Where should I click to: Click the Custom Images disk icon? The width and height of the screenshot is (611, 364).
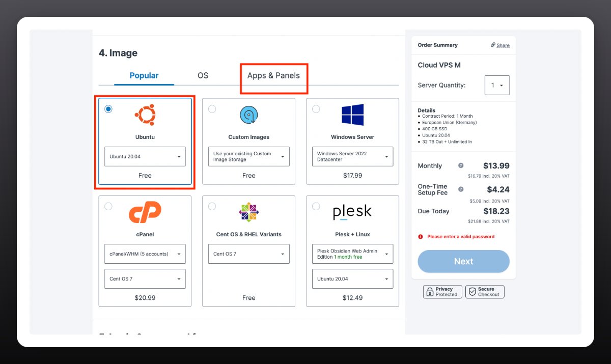click(x=249, y=115)
